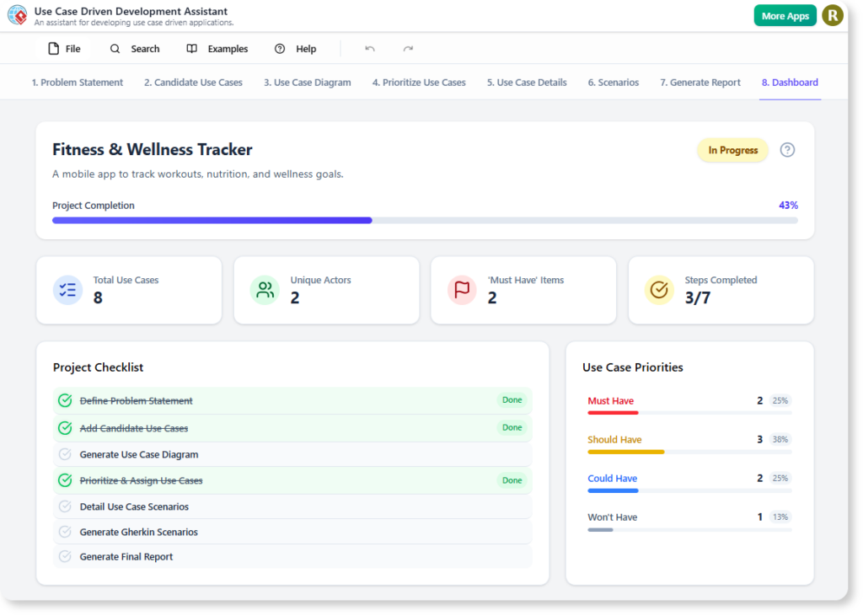This screenshot has height=616, width=863.
Task: Click the Project Completion progress bar
Action: [x=425, y=220]
